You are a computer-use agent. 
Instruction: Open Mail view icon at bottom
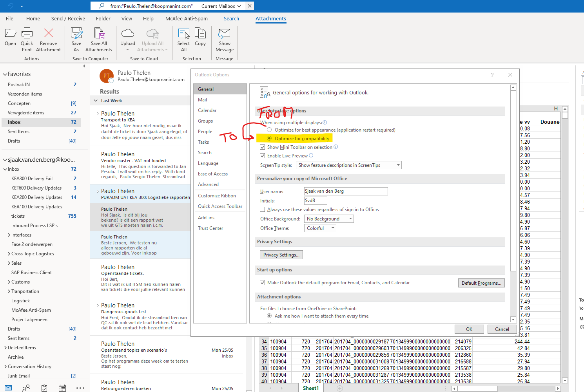point(8,388)
